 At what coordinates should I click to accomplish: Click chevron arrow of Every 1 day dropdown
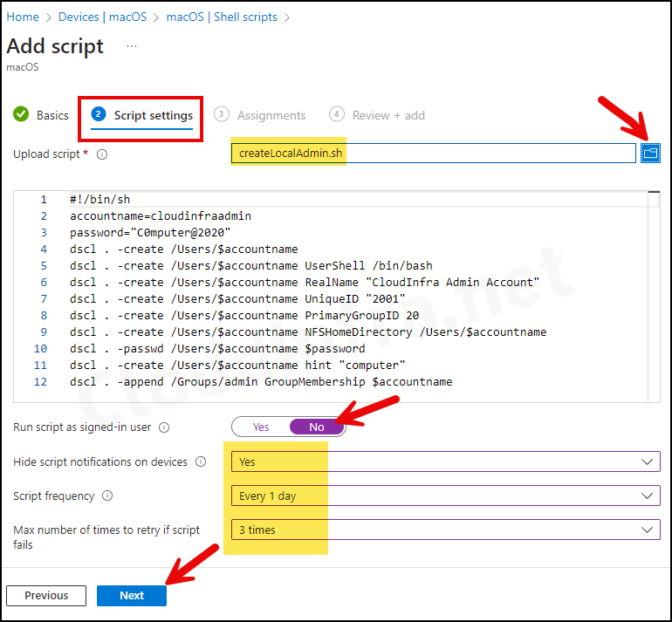647,496
